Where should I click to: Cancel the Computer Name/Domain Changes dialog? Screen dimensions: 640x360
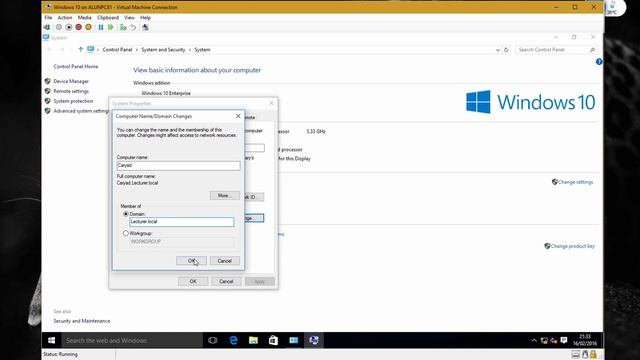[x=224, y=261]
